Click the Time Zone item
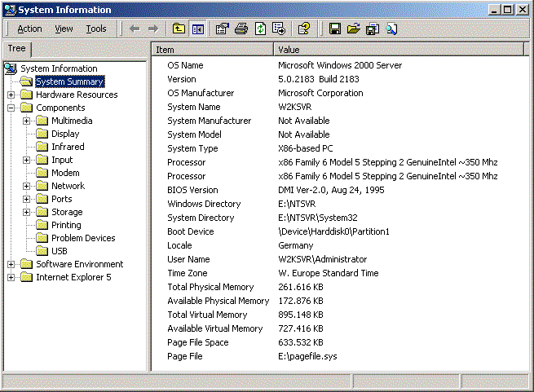 (188, 273)
